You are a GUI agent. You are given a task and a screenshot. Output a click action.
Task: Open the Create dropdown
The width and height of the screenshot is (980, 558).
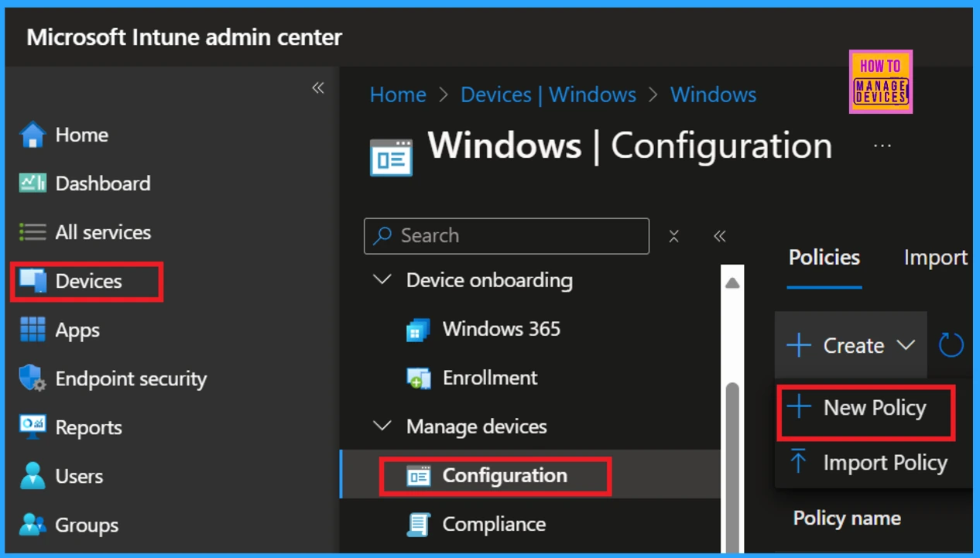[851, 345]
